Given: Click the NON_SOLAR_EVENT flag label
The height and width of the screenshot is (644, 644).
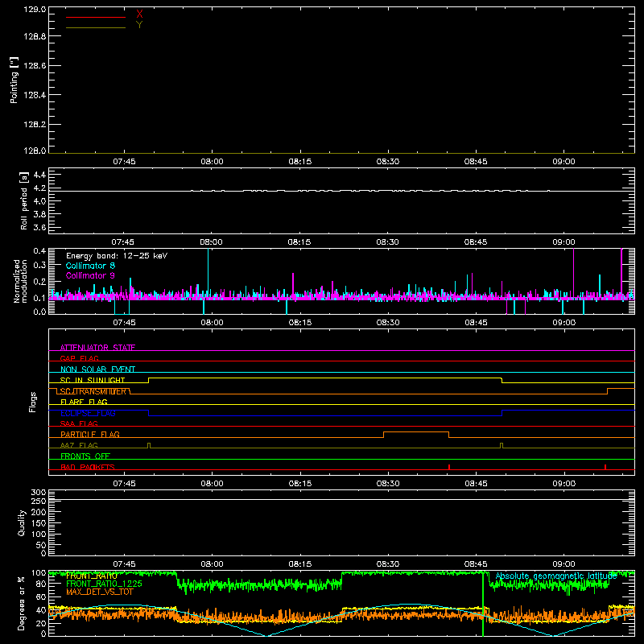Looking at the screenshot, I should 97,369.
